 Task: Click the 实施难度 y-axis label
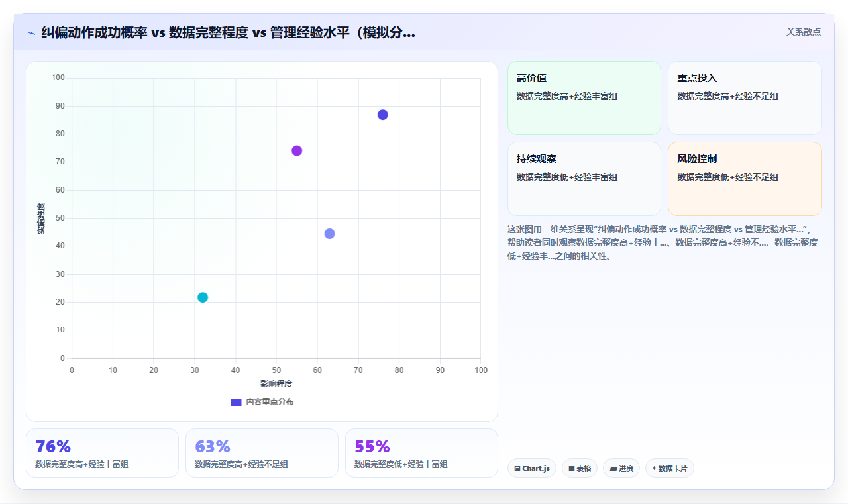click(41, 219)
